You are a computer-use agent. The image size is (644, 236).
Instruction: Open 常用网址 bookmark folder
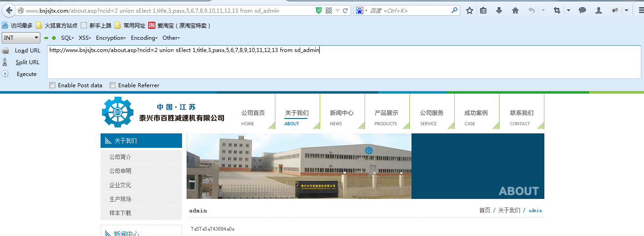click(x=130, y=25)
